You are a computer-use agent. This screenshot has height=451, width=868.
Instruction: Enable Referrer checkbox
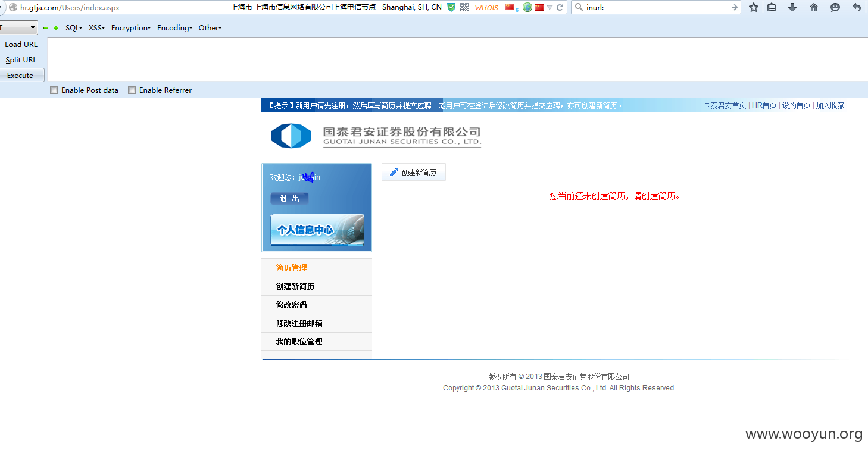click(132, 90)
